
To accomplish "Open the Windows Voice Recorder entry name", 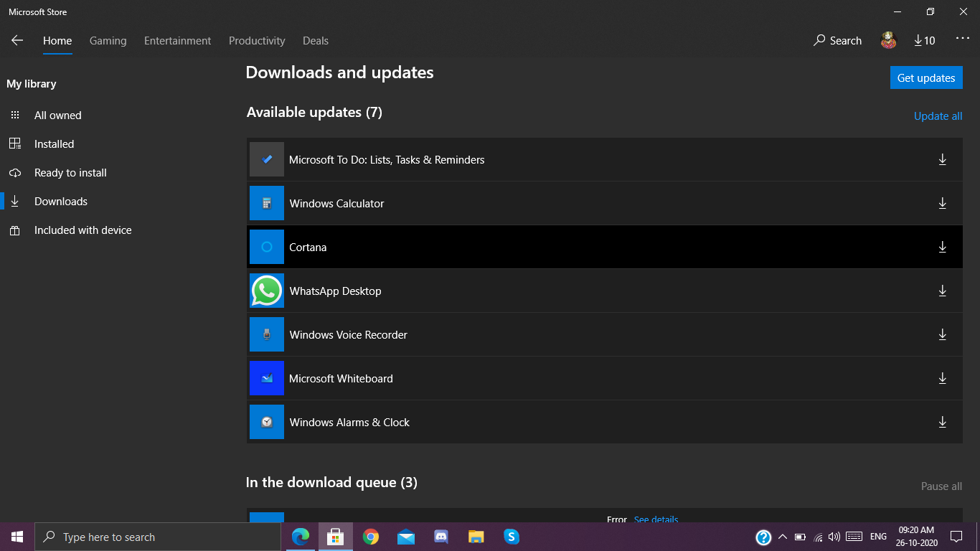I will tap(348, 335).
